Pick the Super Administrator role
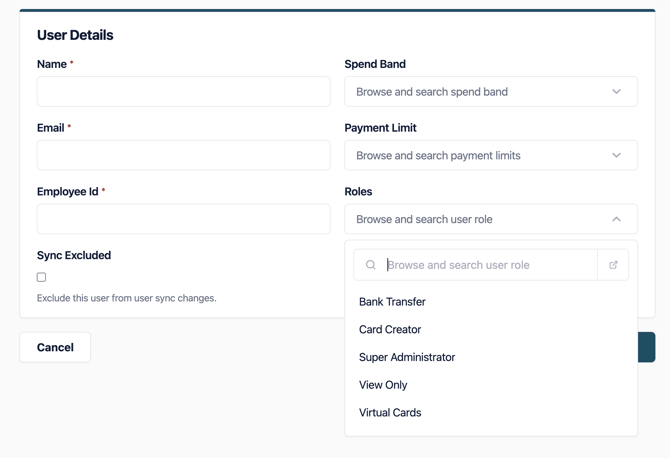 (x=407, y=357)
